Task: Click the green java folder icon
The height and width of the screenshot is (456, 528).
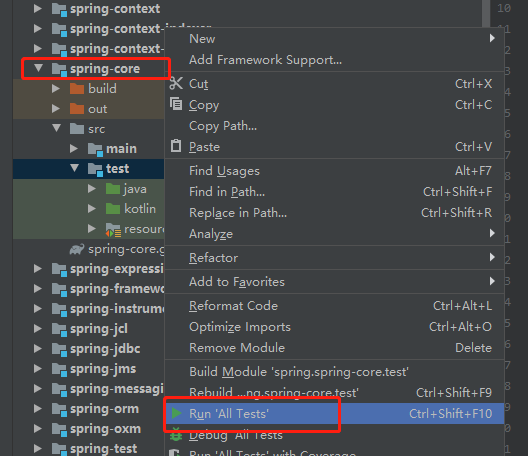Action: click(113, 189)
